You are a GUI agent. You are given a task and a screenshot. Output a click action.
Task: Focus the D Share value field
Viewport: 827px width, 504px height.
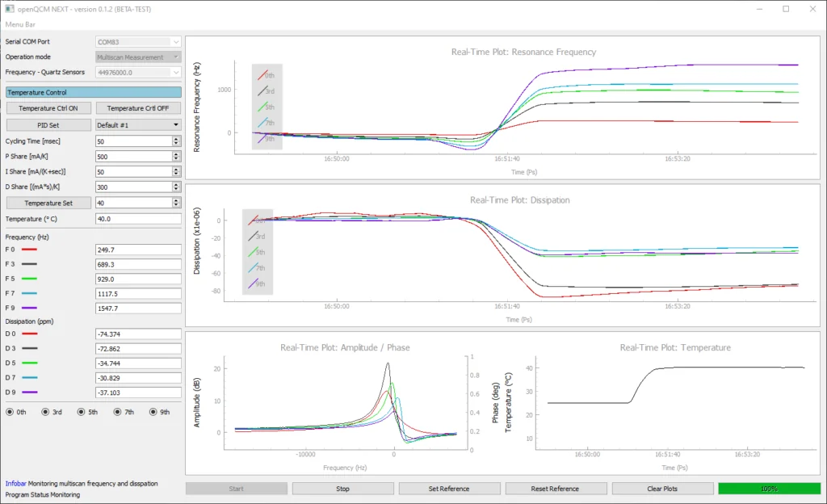point(134,187)
